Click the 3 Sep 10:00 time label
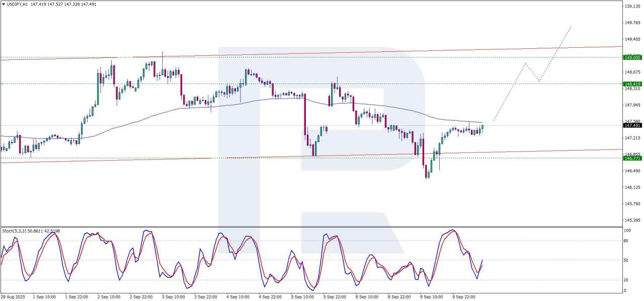The width and height of the screenshot is (644, 301). tap(174, 297)
